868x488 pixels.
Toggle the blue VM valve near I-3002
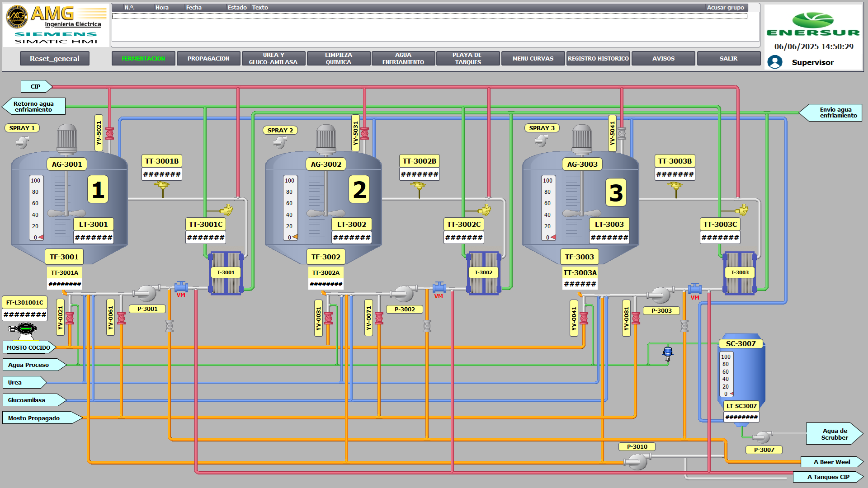439,287
